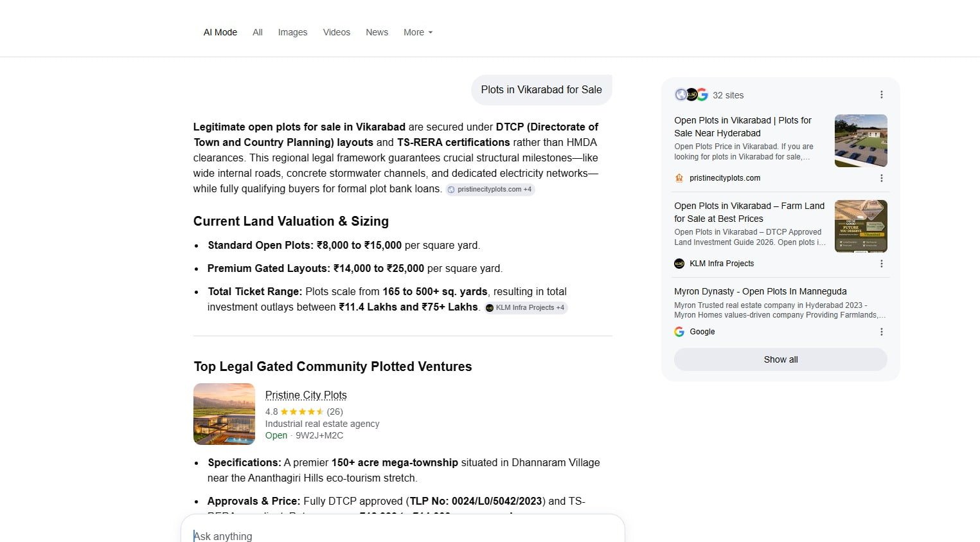This screenshot has width=980, height=542.
Task: Open three-dot menu for KLM Infra Projects source
Action: 881,264
